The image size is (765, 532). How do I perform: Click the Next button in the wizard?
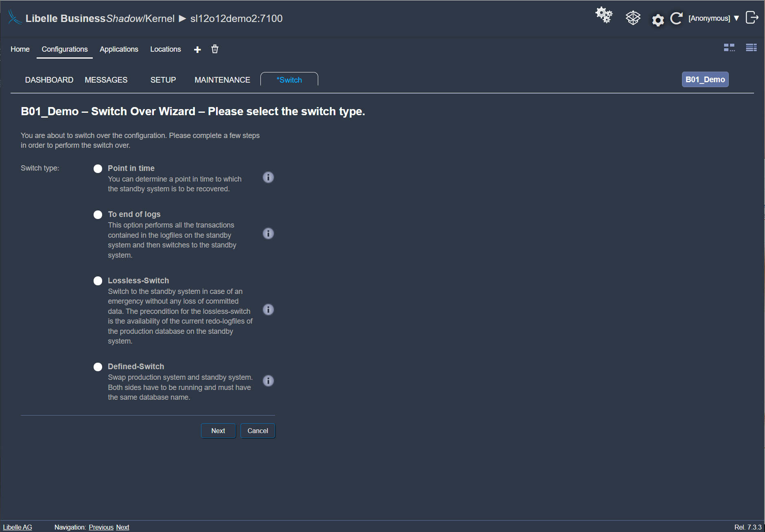pos(218,431)
